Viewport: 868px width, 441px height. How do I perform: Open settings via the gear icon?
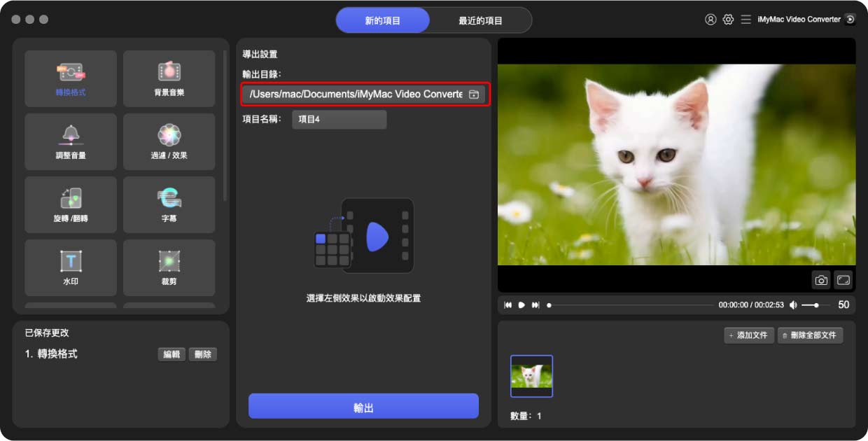pos(728,20)
